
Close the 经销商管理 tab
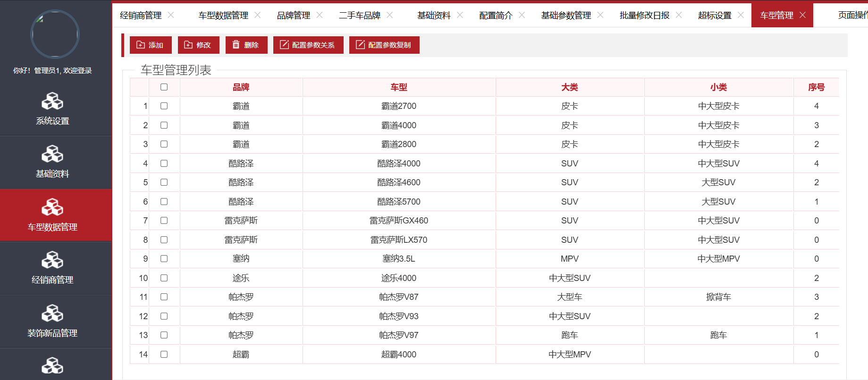171,15
